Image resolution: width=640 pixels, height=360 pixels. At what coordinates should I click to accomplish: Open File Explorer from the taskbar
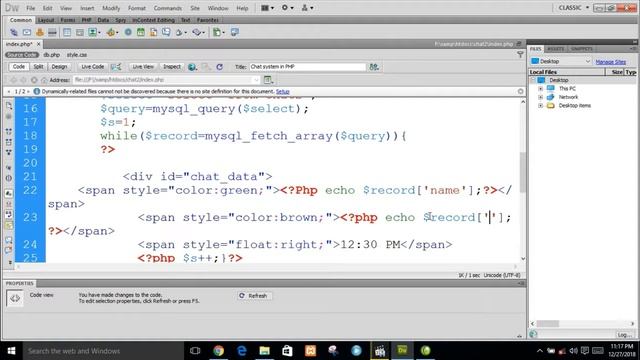(x=264, y=351)
